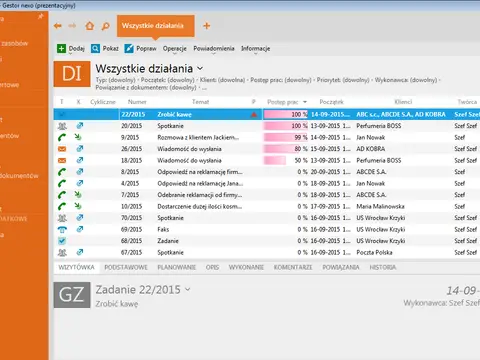
Task: Open the Operacje dropdown menu
Action: click(175, 49)
